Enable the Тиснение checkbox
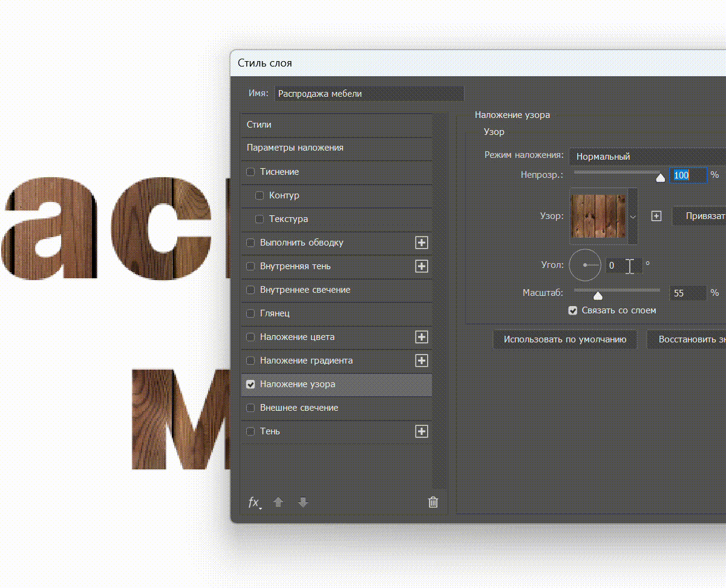The width and height of the screenshot is (726, 588). tap(251, 172)
